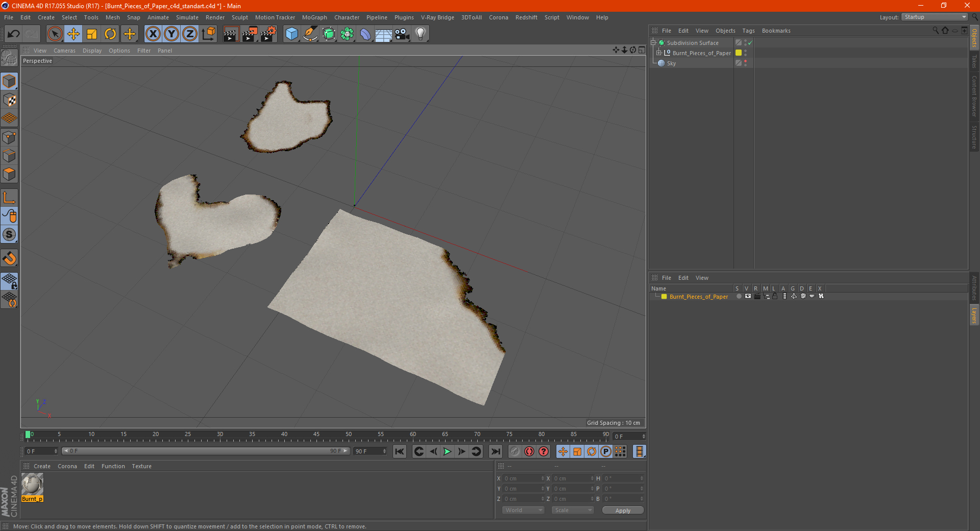Click Render to Picture Viewer icon

coord(250,34)
